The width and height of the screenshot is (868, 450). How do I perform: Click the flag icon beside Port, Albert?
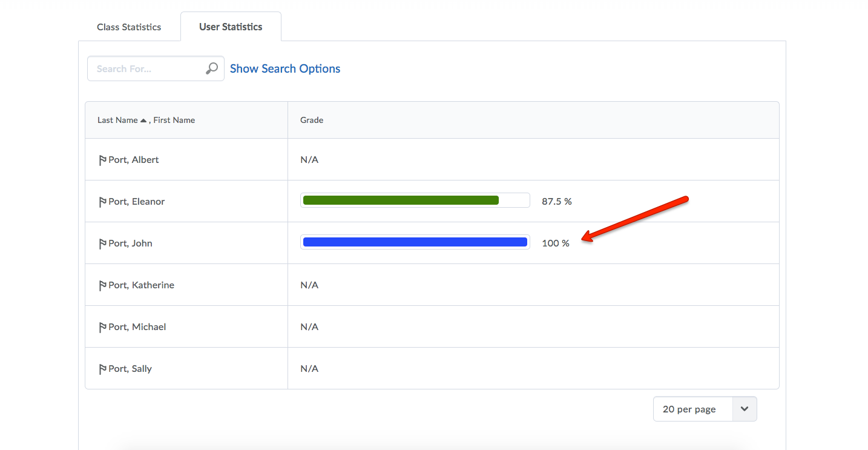point(102,160)
